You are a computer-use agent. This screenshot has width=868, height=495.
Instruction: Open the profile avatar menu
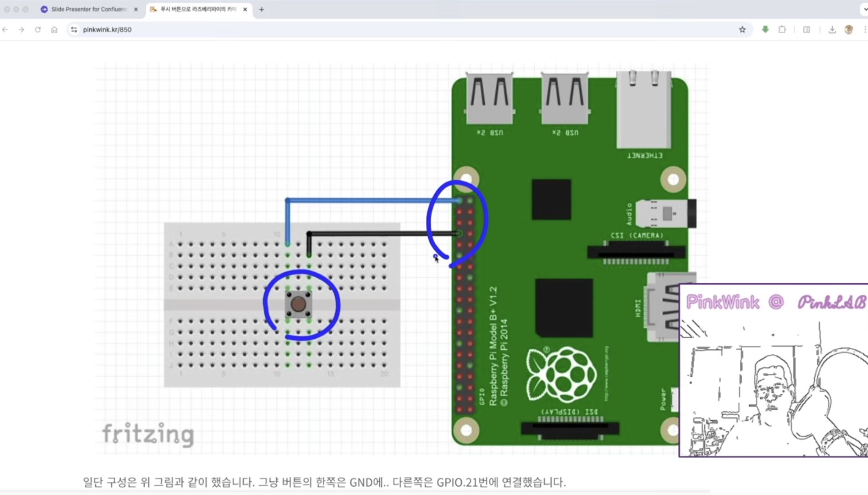(849, 29)
